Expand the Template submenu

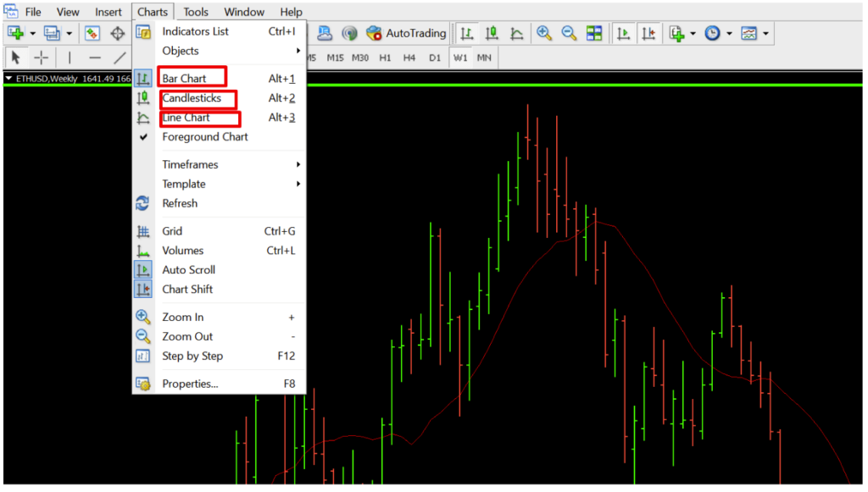click(x=220, y=184)
